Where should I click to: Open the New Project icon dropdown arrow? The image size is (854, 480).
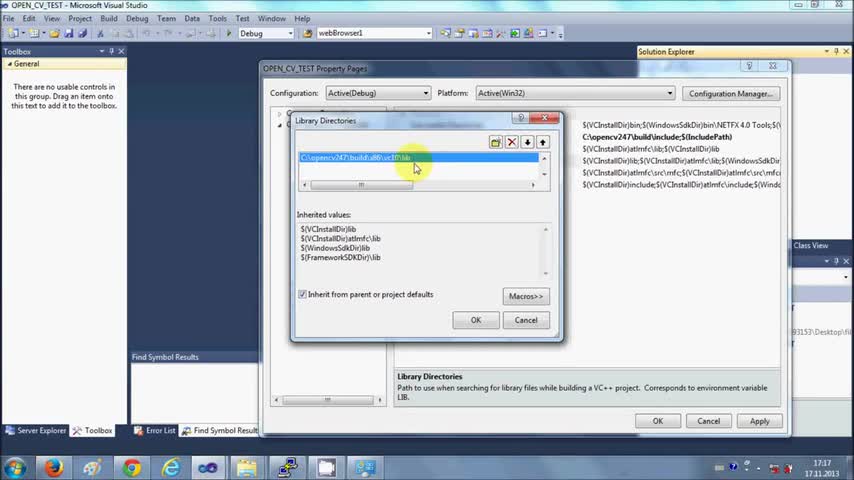[x=22, y=33]
